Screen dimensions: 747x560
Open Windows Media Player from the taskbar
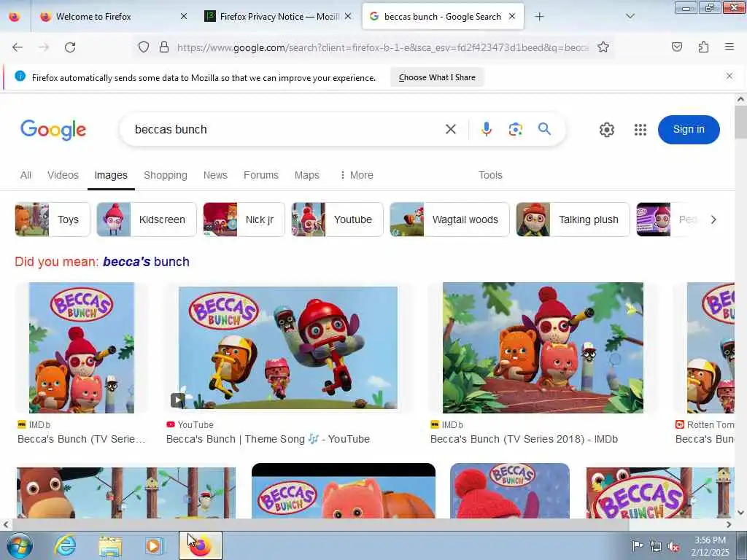[x=155, y=545]
